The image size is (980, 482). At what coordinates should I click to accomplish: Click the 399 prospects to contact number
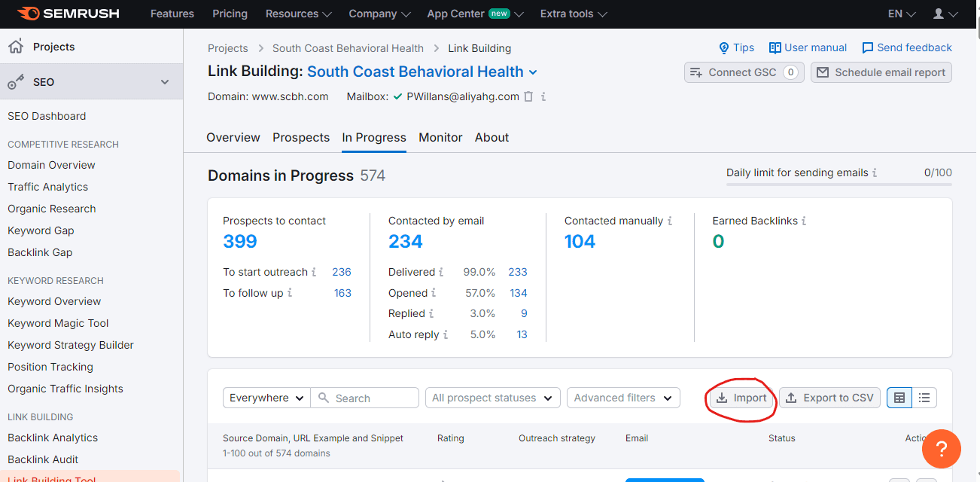(240, 242)
